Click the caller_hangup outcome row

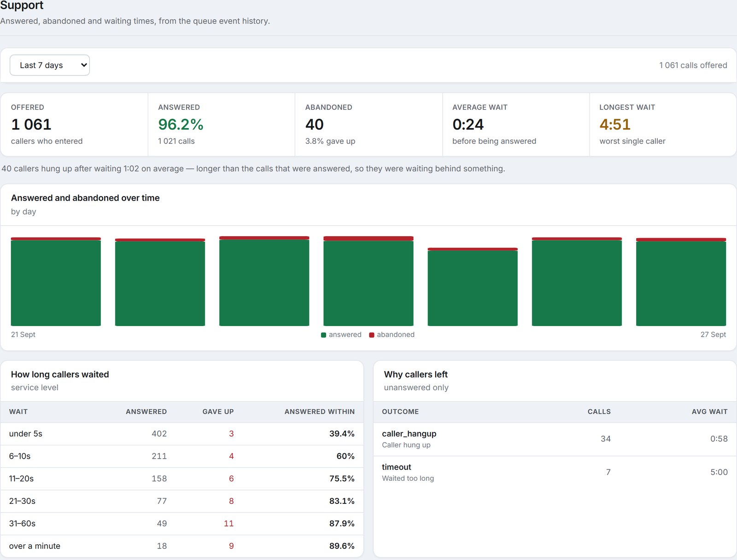tap(555, 439)
